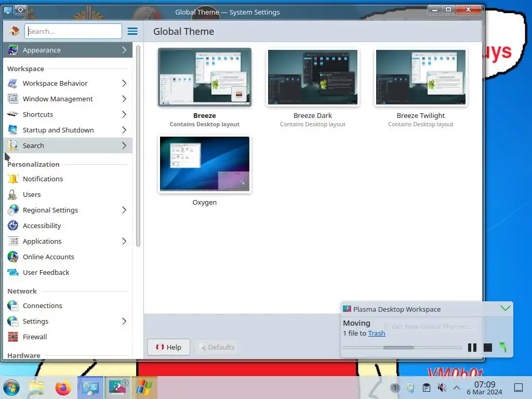Open the start menu orb on taskbar
The image size is (532, 399).
click(11, 388)
